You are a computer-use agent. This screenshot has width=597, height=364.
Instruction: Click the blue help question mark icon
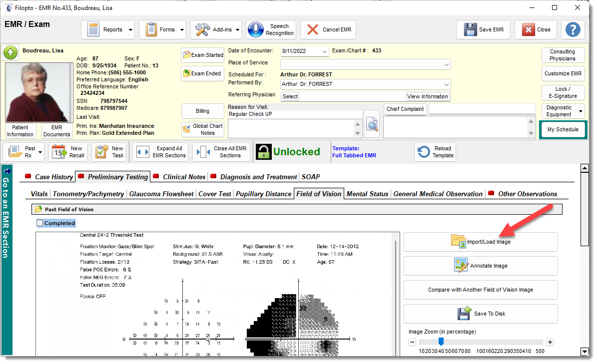(573, 29)
